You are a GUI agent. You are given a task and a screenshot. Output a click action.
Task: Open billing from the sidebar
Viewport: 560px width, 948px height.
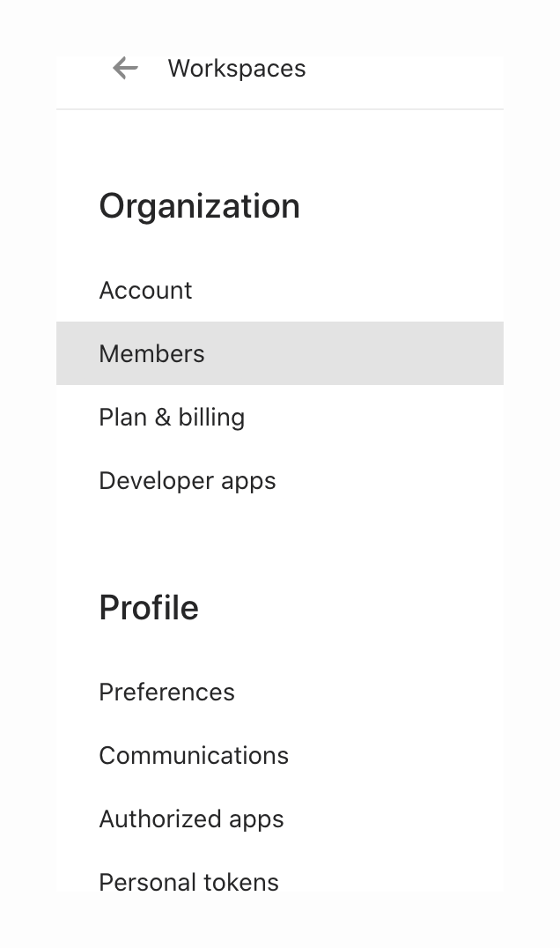pyautogui.click(x=172, y=417)
